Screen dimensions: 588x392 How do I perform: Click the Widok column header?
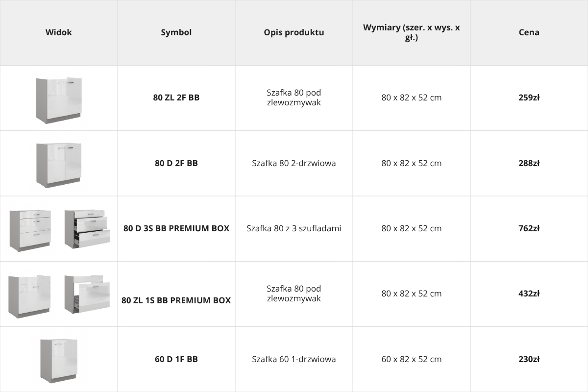point(59,32)
